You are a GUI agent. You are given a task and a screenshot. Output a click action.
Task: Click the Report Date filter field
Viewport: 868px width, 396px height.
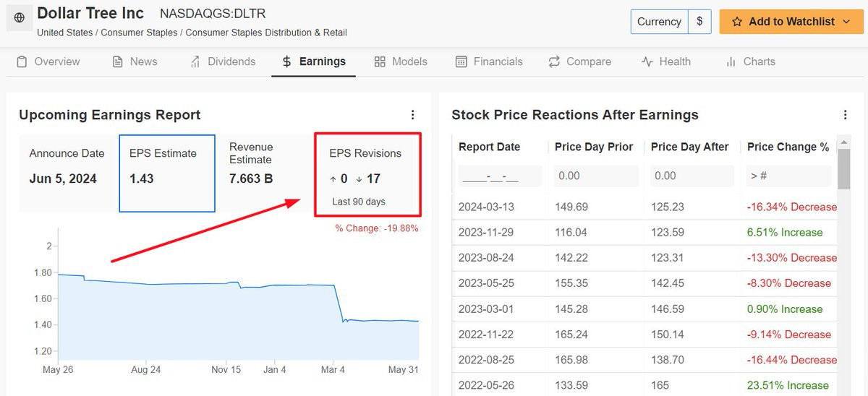click(499, 176)
